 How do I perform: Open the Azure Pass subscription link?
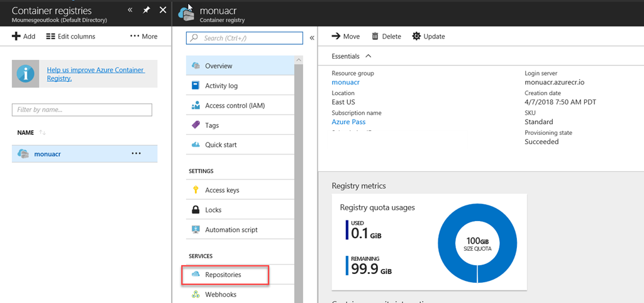coord(348,122)
